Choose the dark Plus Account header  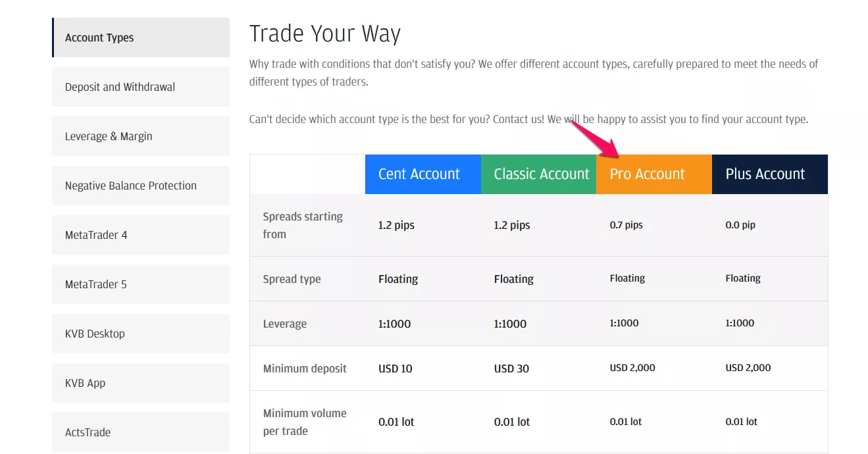(770, 174)
